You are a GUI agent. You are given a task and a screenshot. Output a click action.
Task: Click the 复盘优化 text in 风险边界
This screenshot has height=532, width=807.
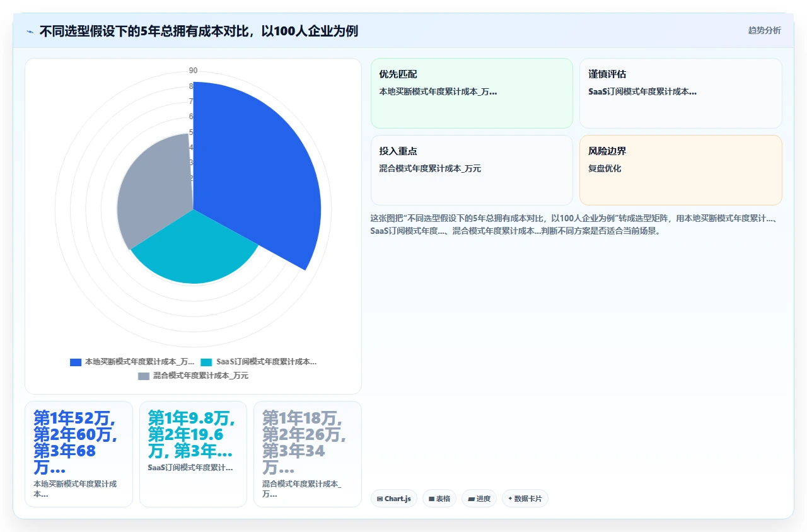(x=605, y=169)
